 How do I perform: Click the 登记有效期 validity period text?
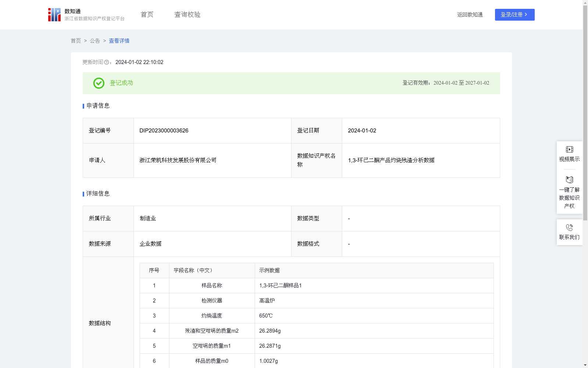[446, 83]
